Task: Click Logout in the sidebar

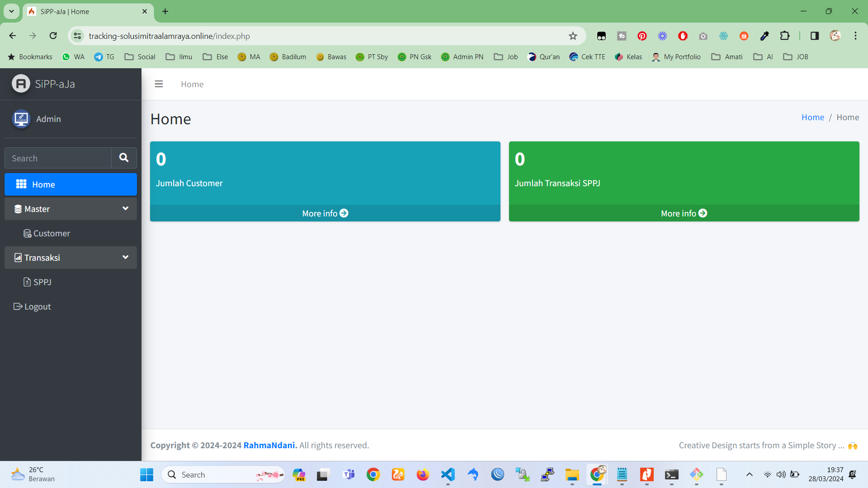Action: coord(71,306)
